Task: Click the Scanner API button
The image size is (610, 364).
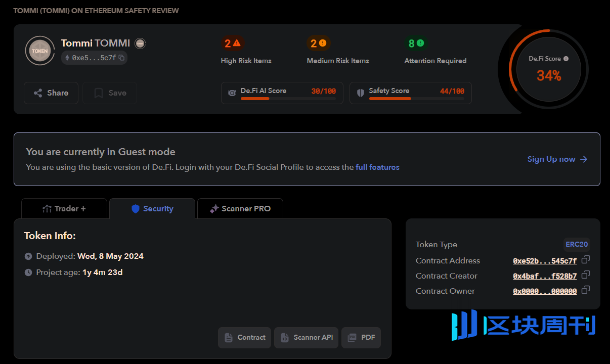Action: pos(307,338)
